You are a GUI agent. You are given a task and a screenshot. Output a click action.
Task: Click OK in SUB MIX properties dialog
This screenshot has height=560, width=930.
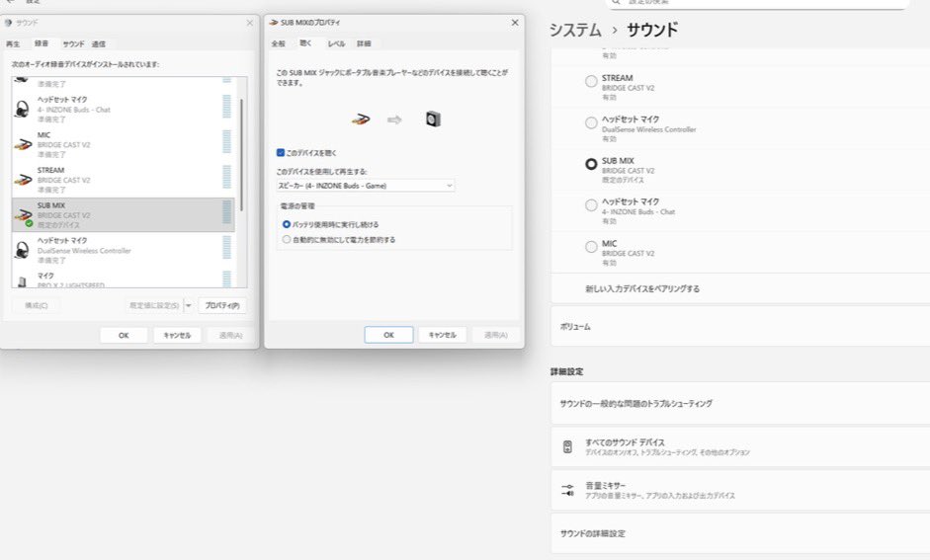tap(388, 335)
